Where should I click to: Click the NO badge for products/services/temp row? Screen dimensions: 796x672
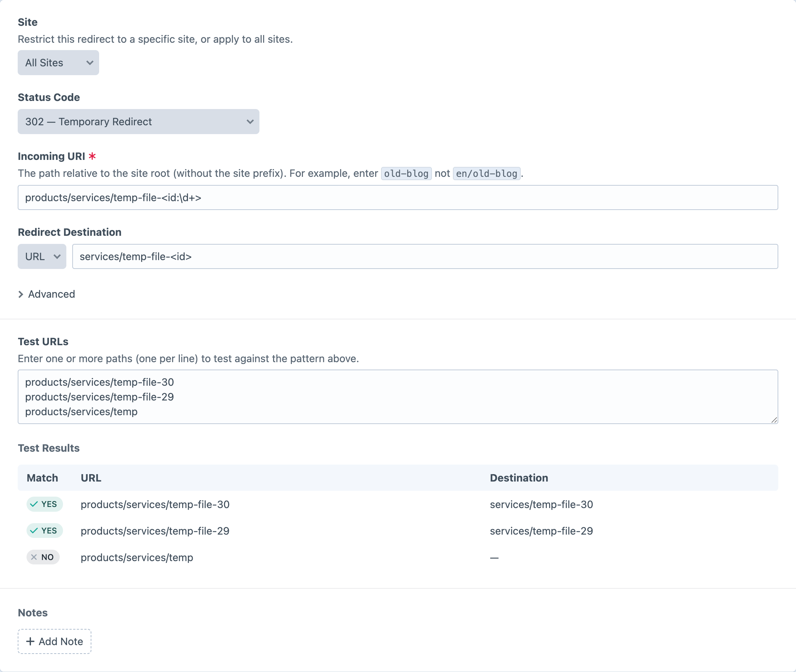(x=43, y=557)
